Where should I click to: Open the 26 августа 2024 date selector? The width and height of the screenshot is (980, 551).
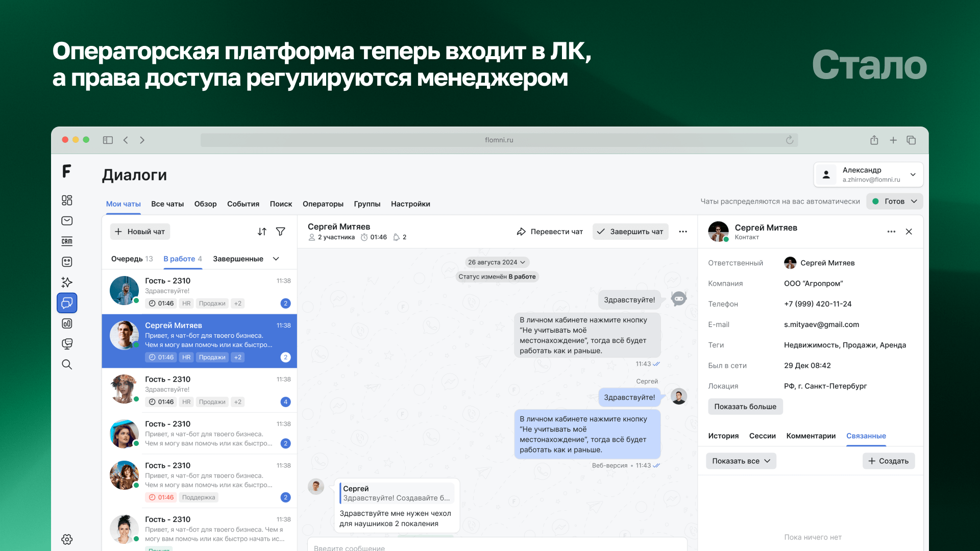point(496,262)
